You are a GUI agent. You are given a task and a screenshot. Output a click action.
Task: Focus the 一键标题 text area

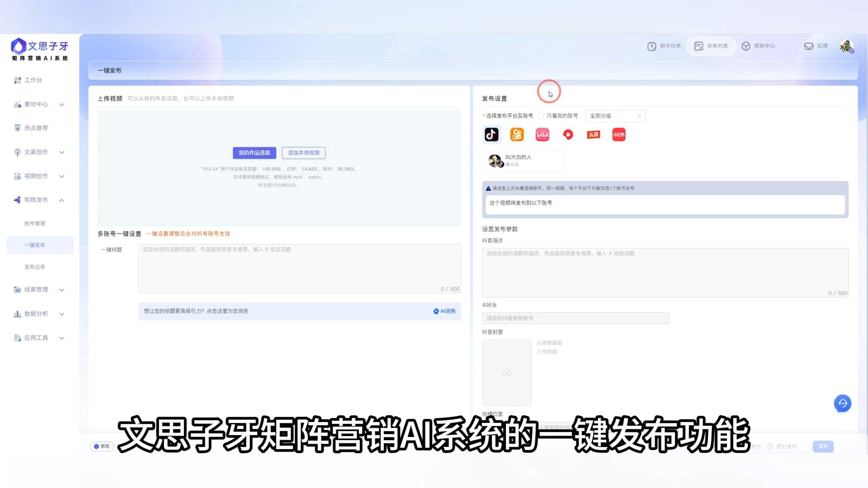(299, 269)
